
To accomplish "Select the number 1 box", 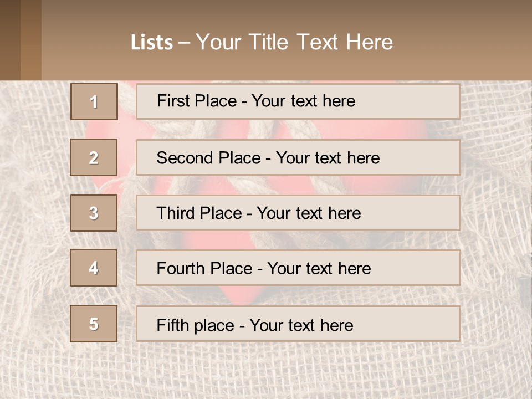I will coord(94,101).
